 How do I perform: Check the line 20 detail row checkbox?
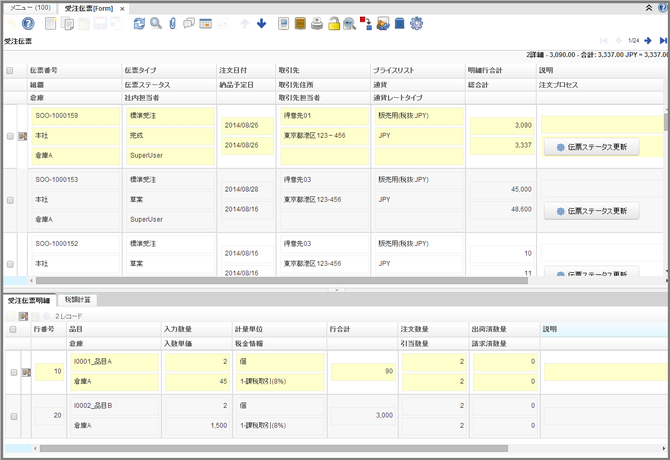click(x=14, y=416)
